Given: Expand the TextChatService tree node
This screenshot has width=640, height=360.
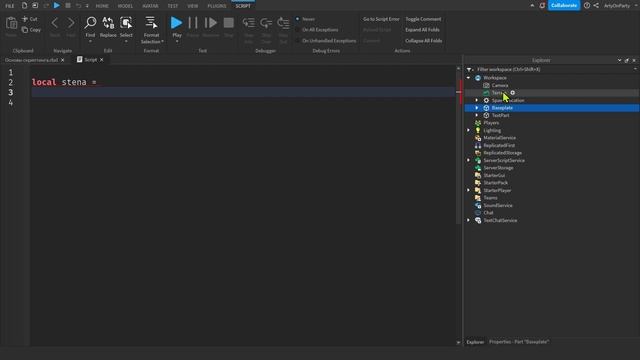Looking at the screenshot, I should click(x=469, y=220).
